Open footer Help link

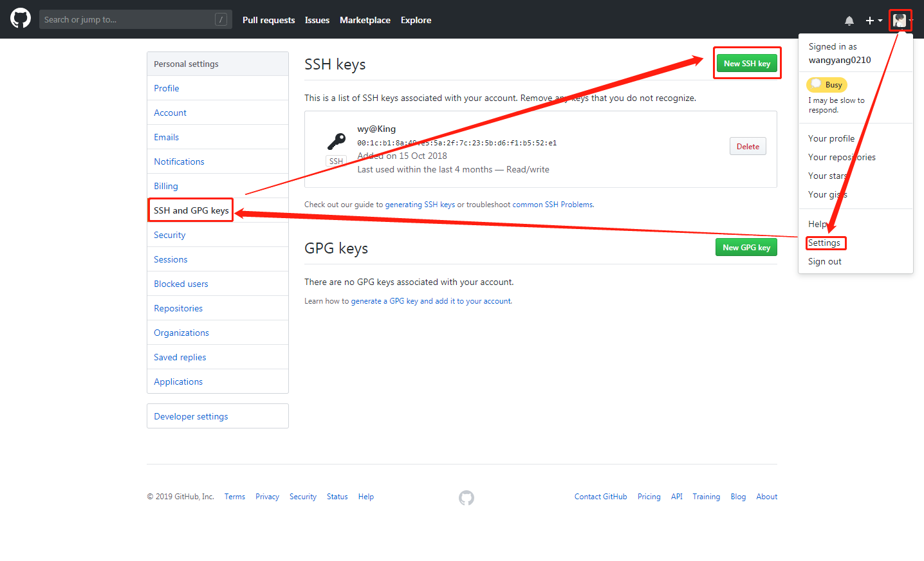pyautogui.click(x=366, y=497)
